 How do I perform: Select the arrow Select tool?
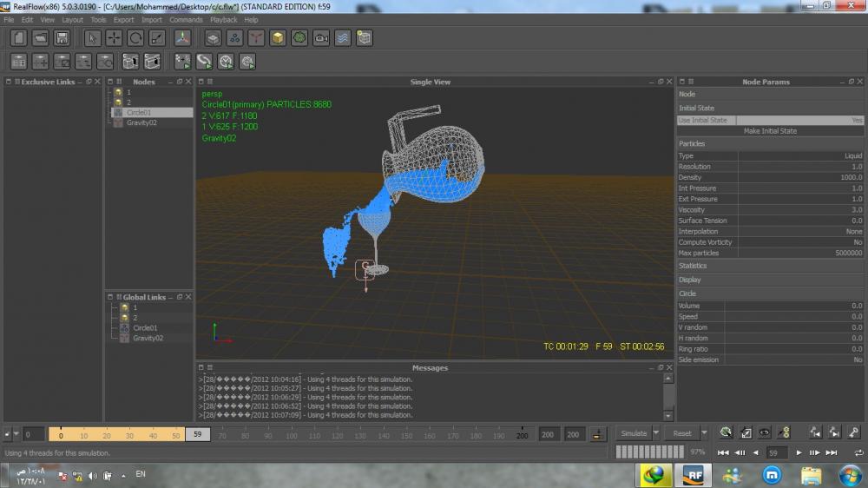(x=93, y=38)
